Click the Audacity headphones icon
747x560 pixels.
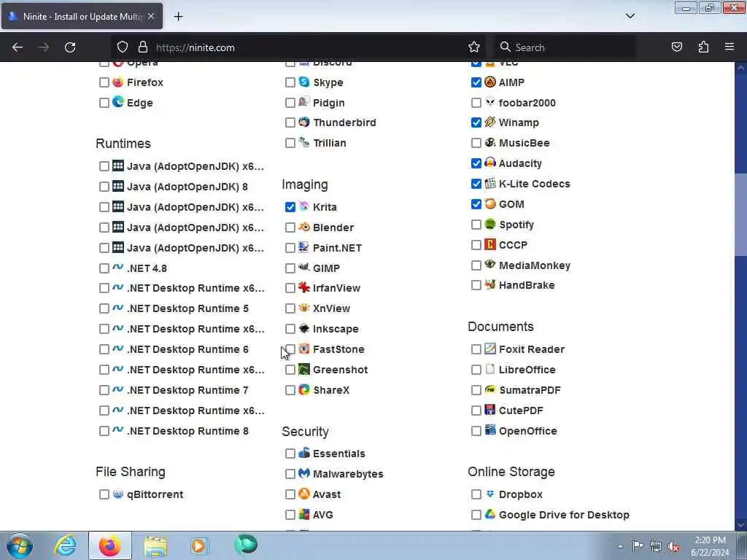(490, 163)
